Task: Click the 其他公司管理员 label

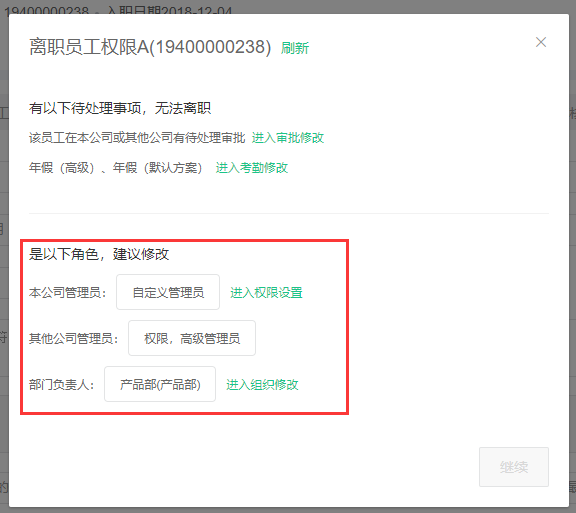Action: [73, 338]
